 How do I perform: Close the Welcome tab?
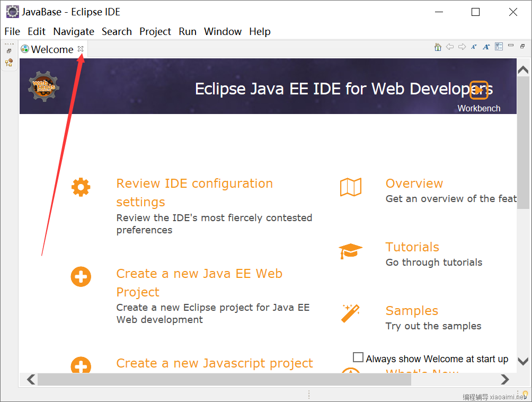[x=81, y=49]
